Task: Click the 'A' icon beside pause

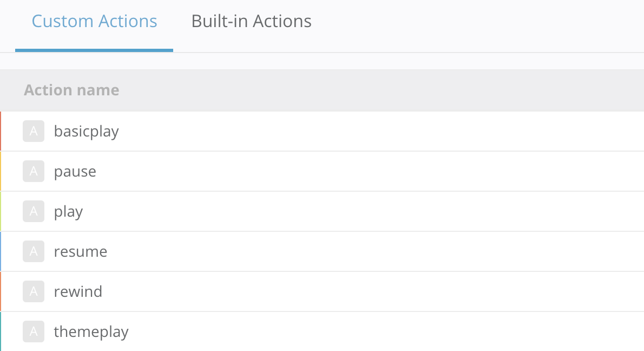Action: (x=33, y=171)
